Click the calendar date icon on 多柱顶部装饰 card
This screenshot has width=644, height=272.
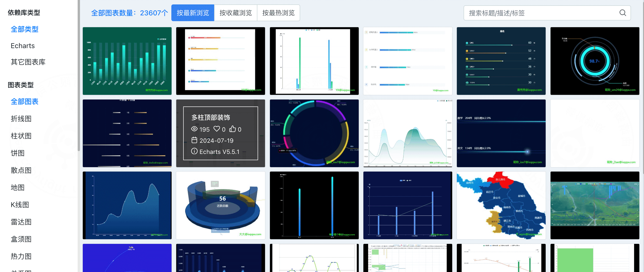(x=194, y=140)
